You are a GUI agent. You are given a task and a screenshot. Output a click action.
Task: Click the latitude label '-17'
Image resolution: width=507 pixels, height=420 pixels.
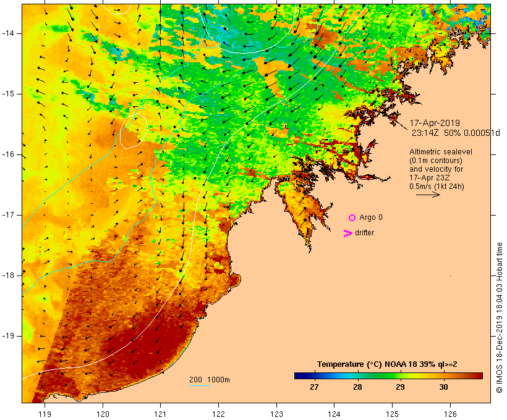[x=8, y=215]
